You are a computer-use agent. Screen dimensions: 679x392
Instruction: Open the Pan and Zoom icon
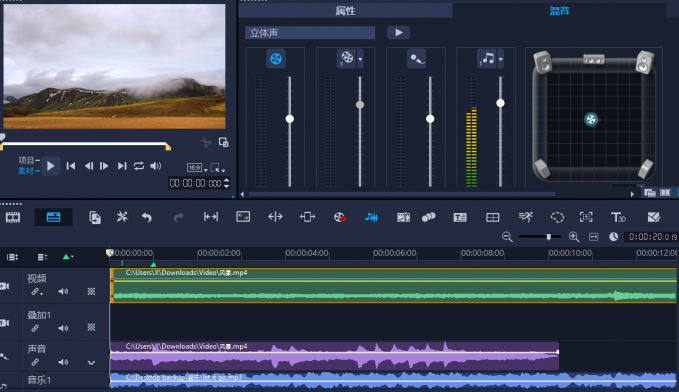click(x=586, y=217)
